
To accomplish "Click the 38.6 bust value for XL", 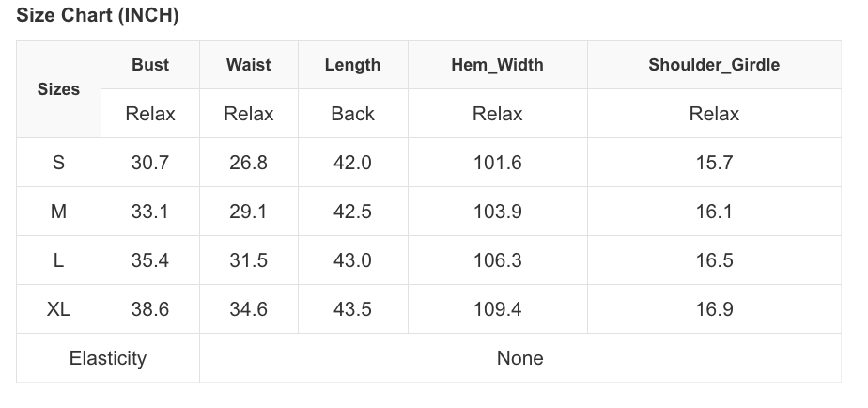I will [150, 309].
